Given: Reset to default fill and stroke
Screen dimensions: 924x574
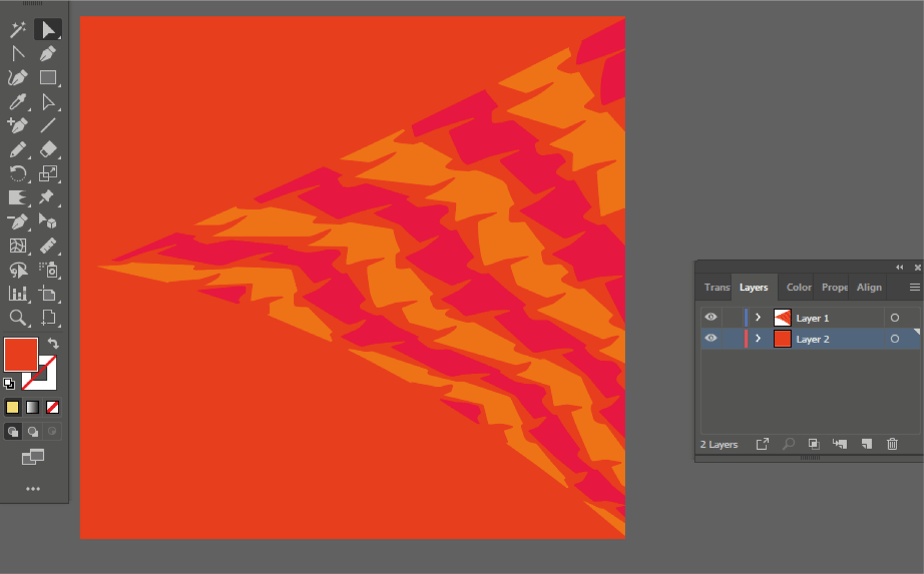Looking at the screenshot, I should [x=9, y=384].
